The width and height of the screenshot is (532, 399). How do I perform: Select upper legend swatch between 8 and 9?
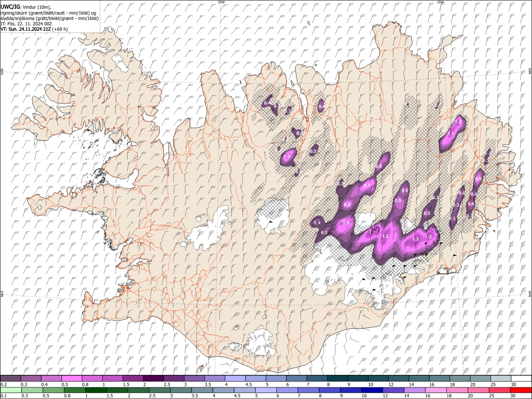[337, 378]
